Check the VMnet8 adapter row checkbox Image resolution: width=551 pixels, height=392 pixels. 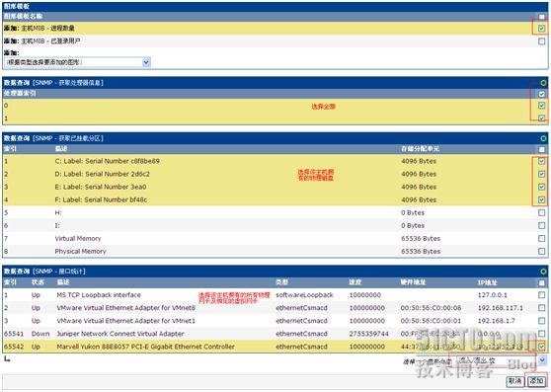point(541,308)
